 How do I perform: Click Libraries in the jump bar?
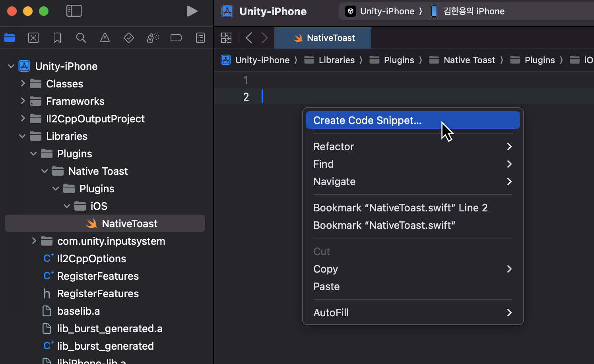337,60
